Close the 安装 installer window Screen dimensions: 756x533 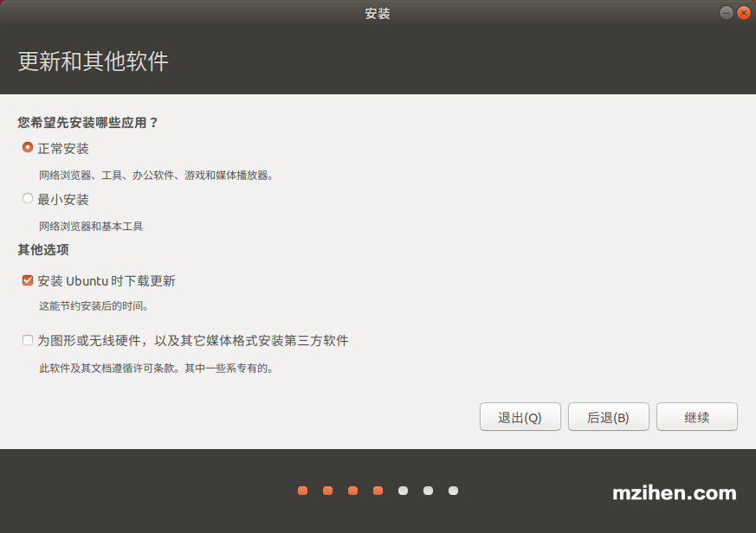pos(744,13)
